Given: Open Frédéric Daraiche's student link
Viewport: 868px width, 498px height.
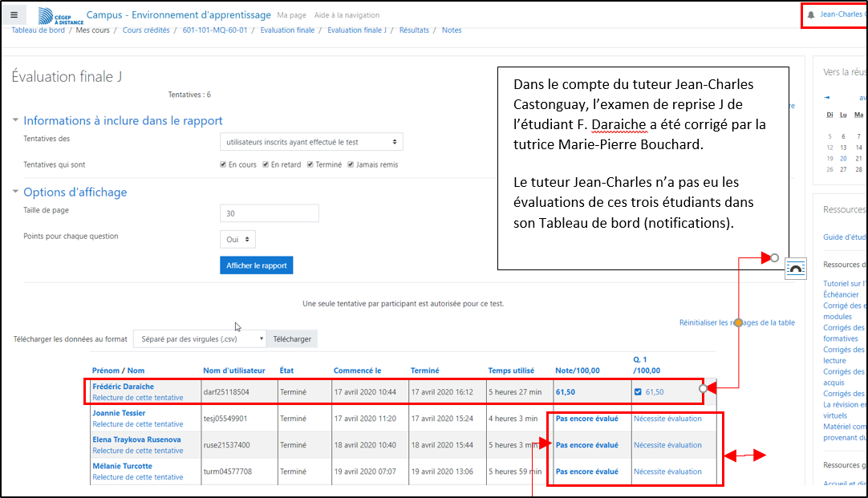Looking at the screenshot, I should tap(123, 387).
